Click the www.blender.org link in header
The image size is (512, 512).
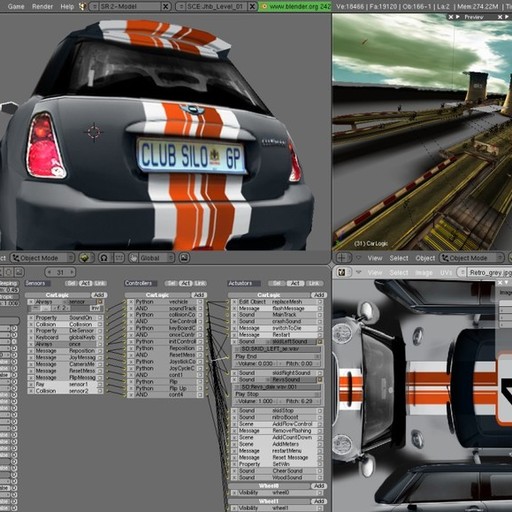click(x=295, y=6)
